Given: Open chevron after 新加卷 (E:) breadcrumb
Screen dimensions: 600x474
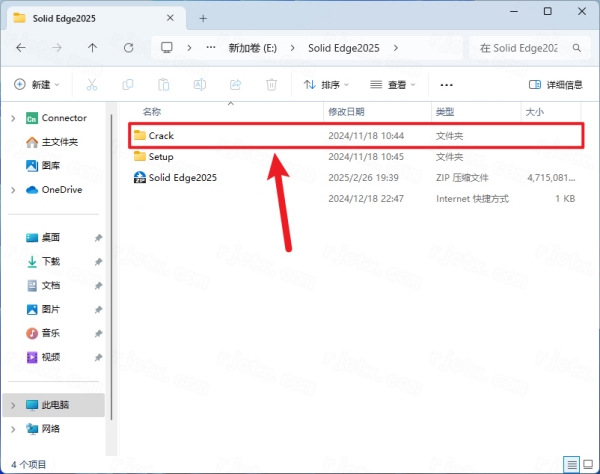Looking at the screenshot, I should pyautogui.click(x=293, y=48).
